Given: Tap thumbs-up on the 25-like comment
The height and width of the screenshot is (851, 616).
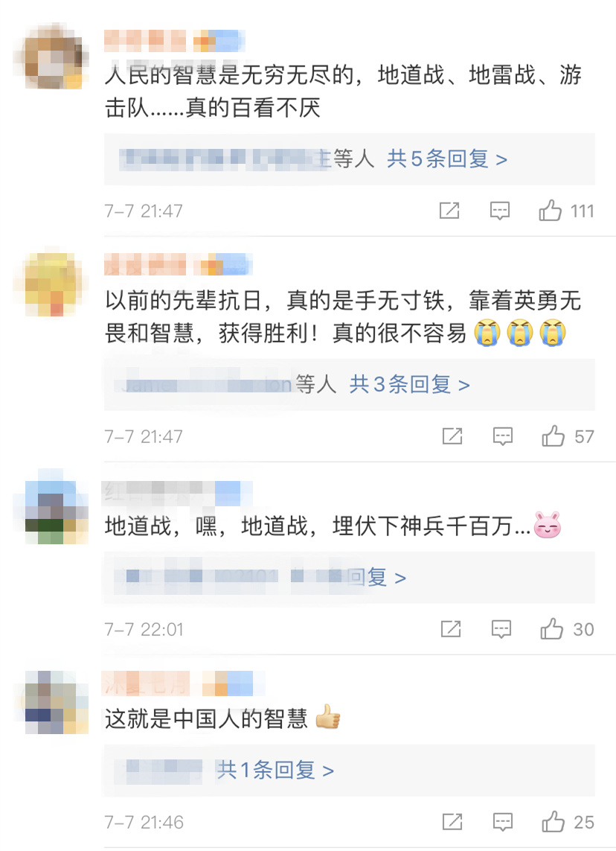Looking at the screenshot, I should [553, 822].
